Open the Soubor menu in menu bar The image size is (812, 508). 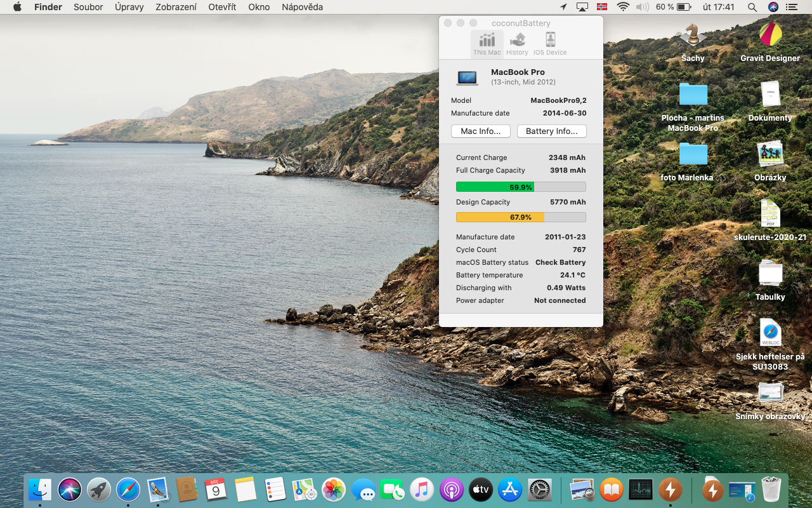pos(88,7)
